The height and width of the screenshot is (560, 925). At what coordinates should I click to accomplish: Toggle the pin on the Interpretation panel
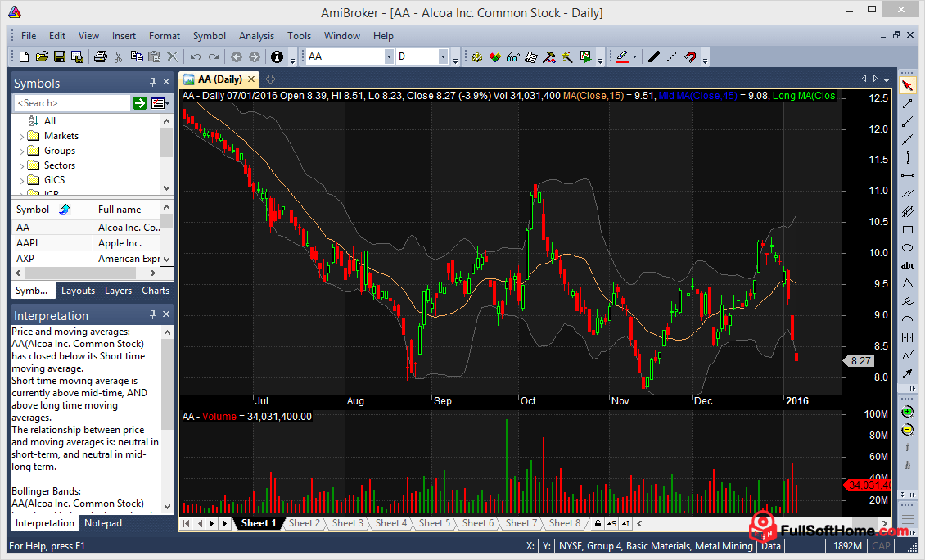coord(152,314)
